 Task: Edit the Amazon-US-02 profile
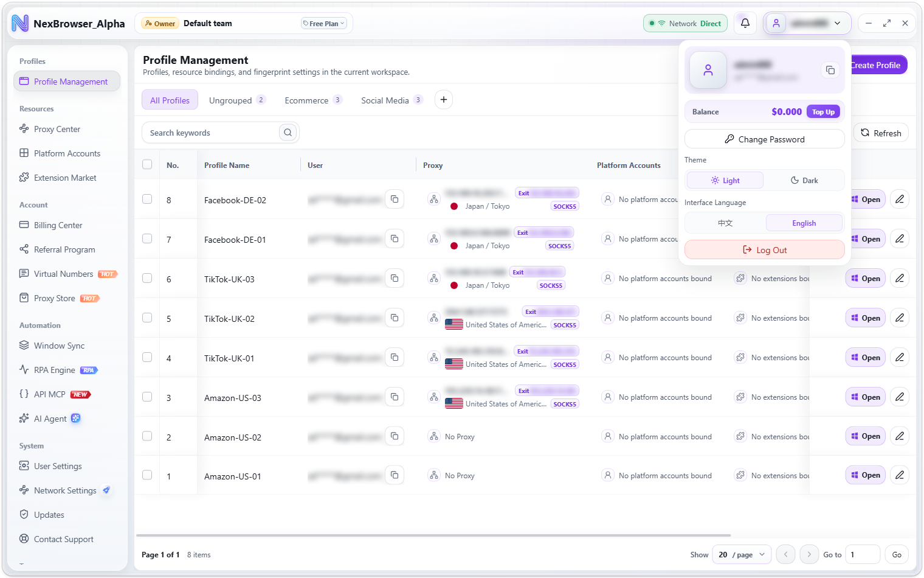tap(900, 436)
